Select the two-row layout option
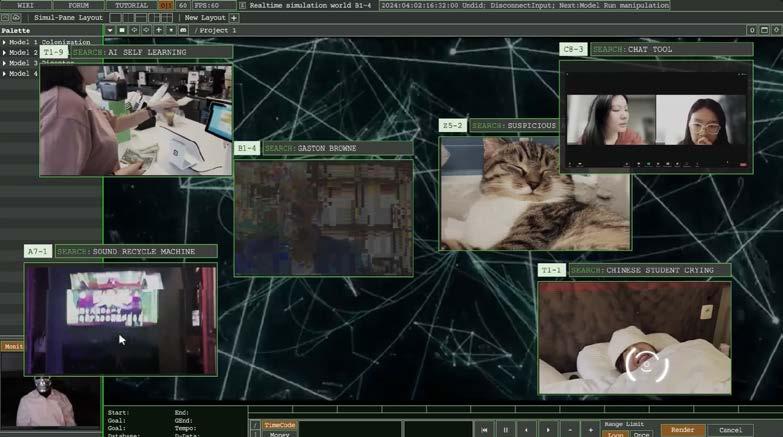Viewport: 783px width, 437px height. (x=141, y=17)
